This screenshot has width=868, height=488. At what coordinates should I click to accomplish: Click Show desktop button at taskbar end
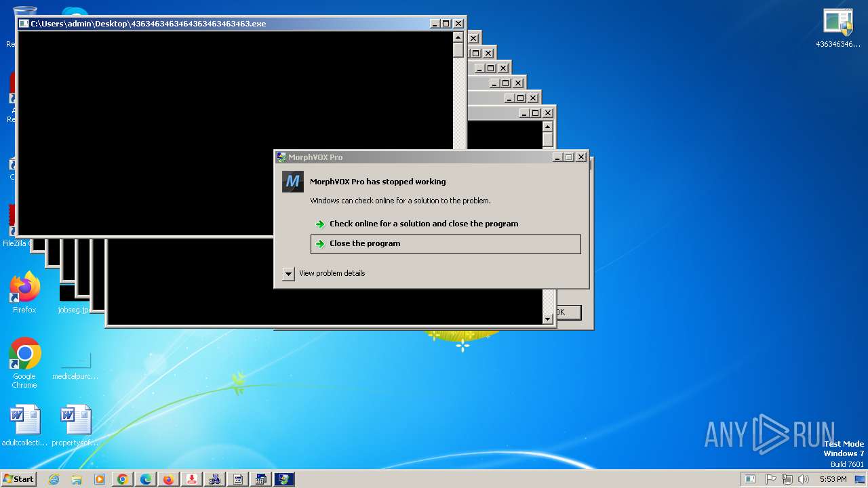click(x=861, y=479)
